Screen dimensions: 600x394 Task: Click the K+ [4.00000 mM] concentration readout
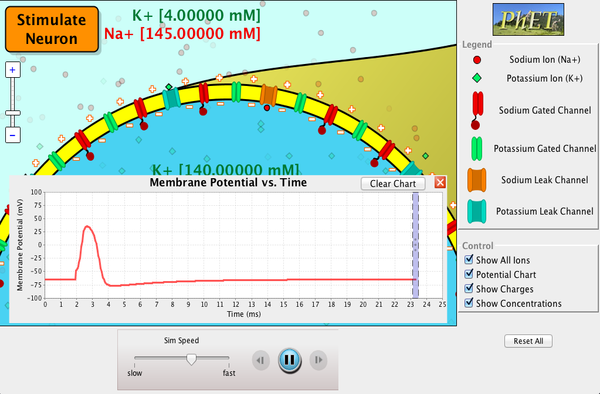coord(196,16)
